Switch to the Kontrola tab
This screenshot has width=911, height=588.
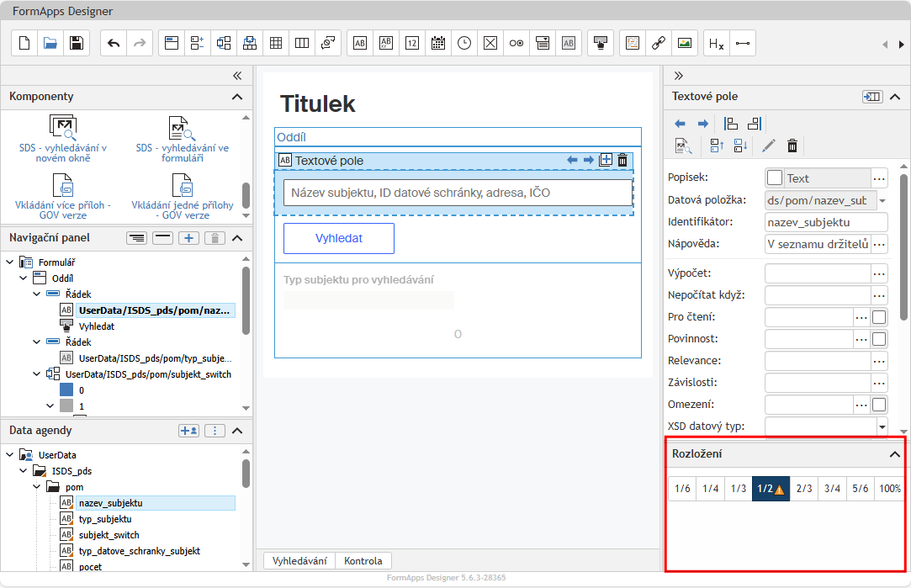pos(363,561)
